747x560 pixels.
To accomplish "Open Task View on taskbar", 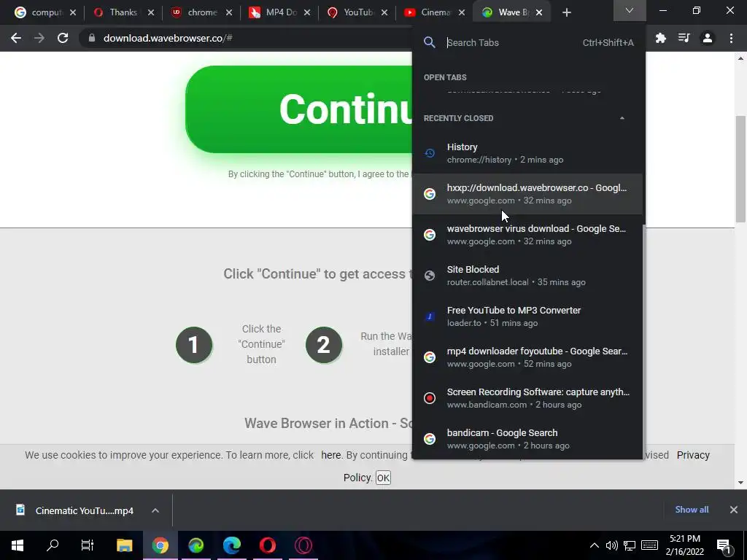I will click(88, 545).
